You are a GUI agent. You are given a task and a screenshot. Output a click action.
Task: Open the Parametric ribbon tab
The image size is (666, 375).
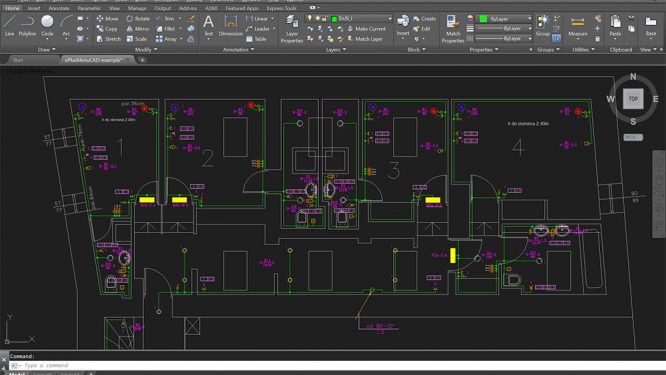(x=89, y=8)
